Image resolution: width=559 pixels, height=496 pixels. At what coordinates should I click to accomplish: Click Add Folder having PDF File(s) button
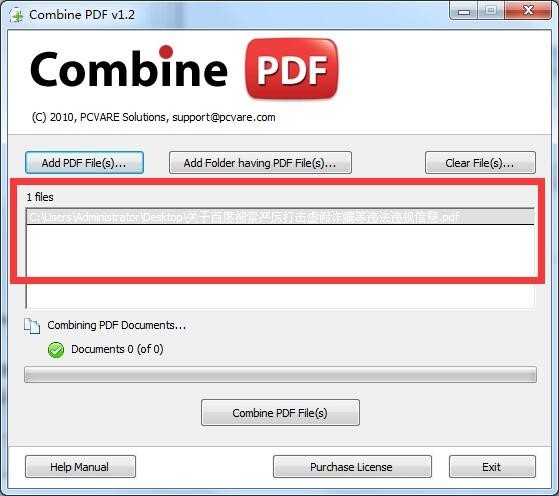click(260, 163)
